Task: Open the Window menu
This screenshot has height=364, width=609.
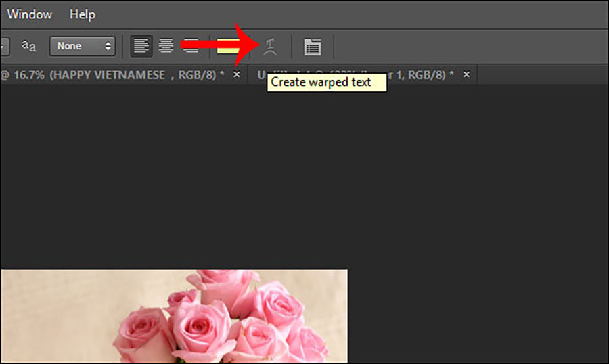Action: (29, 14)
